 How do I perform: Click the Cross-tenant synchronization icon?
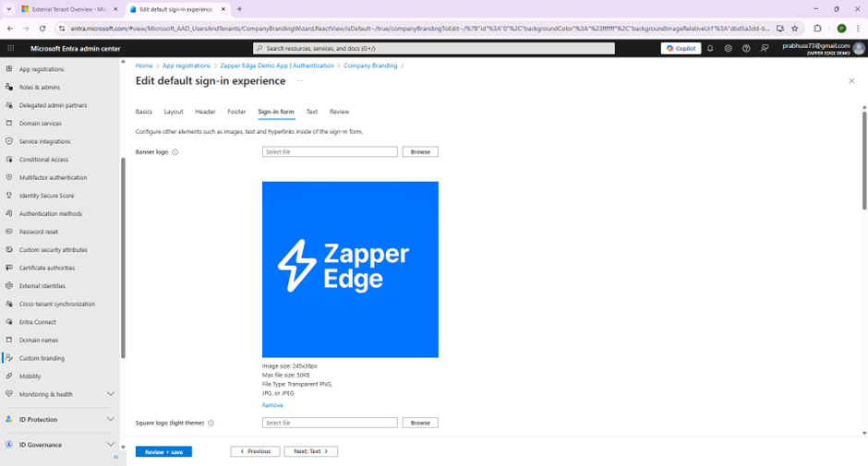coord(9,304)
